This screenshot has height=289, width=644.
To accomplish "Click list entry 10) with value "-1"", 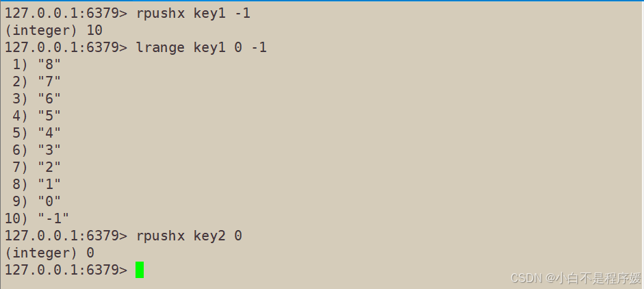I will [36, 218].
